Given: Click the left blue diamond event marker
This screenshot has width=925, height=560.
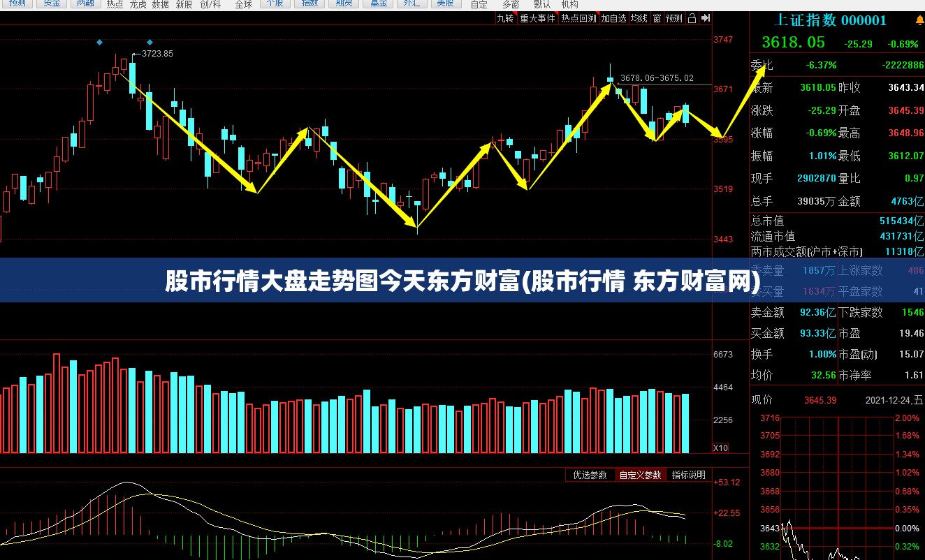Looking at the screenshot, I should point(99,43).
